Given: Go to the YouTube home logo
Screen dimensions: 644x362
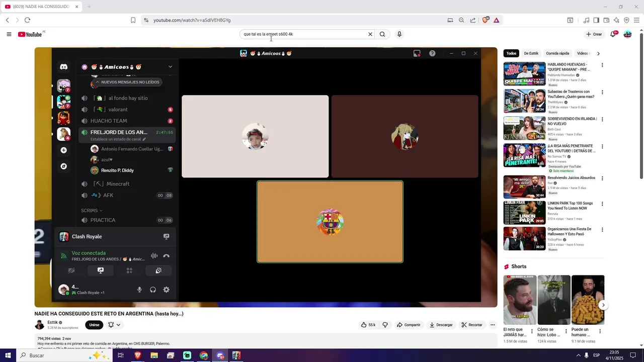Looking at the screenshot, I should click(30, 34).
